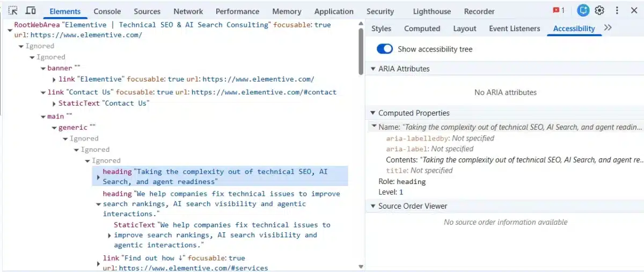Click the accessibility tree vertical scrollbar thumb
The width and height of the screenshot is (644, 272).
[x=361, y=51]
